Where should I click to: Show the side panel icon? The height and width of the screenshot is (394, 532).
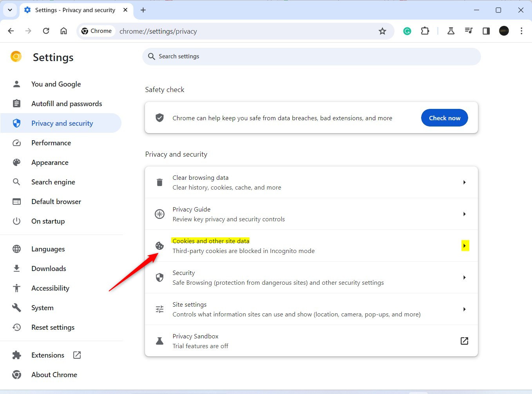coord(486,31)
